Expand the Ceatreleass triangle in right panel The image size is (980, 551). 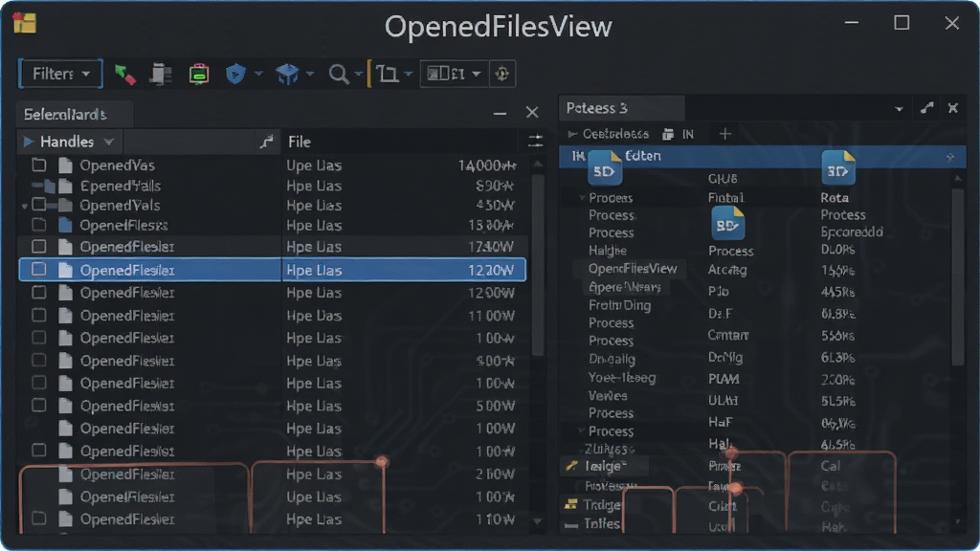[x=572, y=134]
